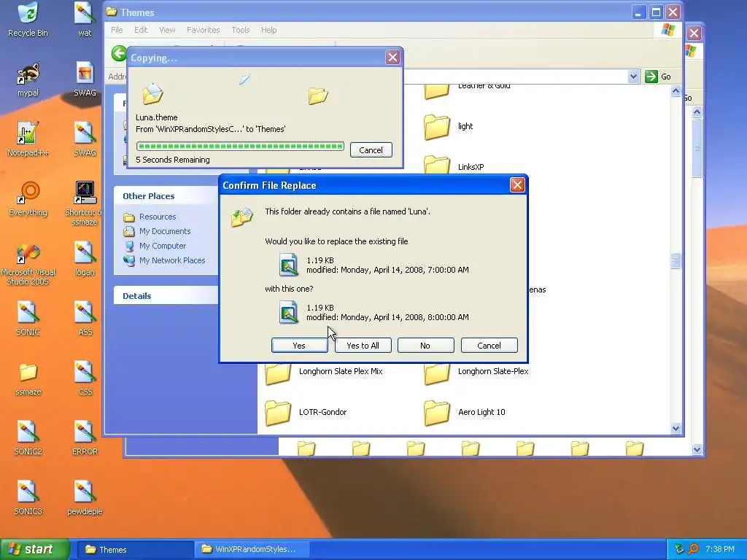Click No in Confirm File Replace
This screenshot has width=747, height=560.
[425, 345]
